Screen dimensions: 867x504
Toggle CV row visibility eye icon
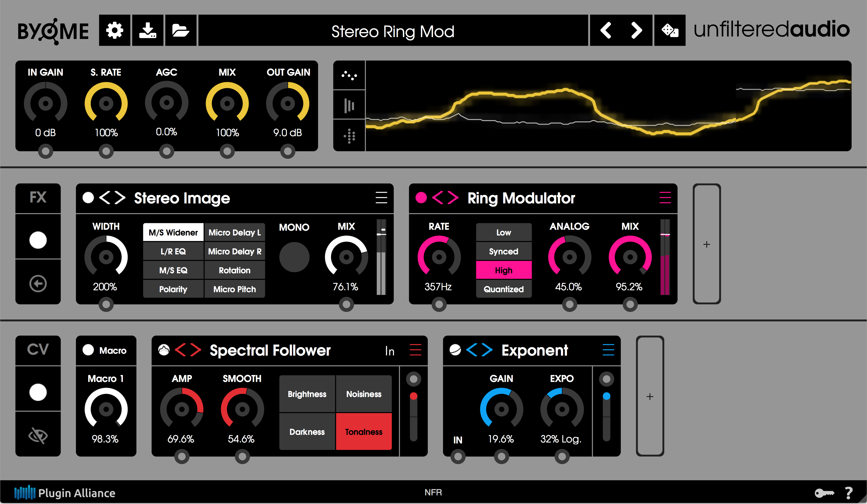(38, 436)
